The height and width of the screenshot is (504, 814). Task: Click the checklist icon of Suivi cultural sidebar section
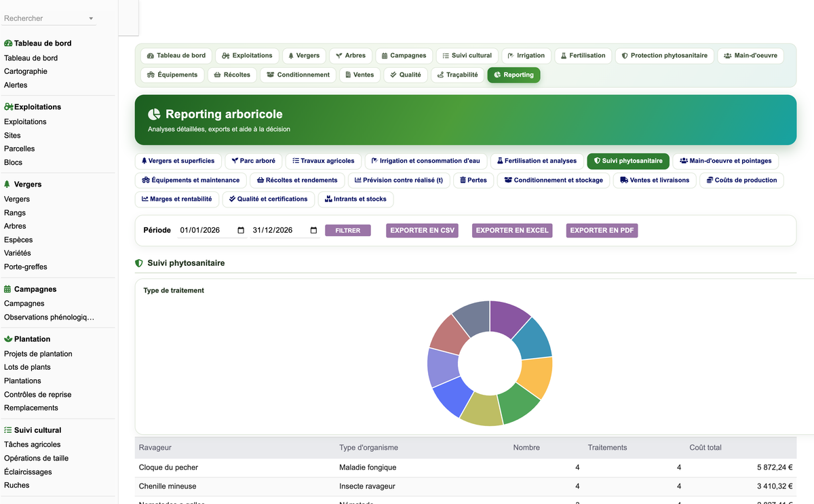coord(8,430)
